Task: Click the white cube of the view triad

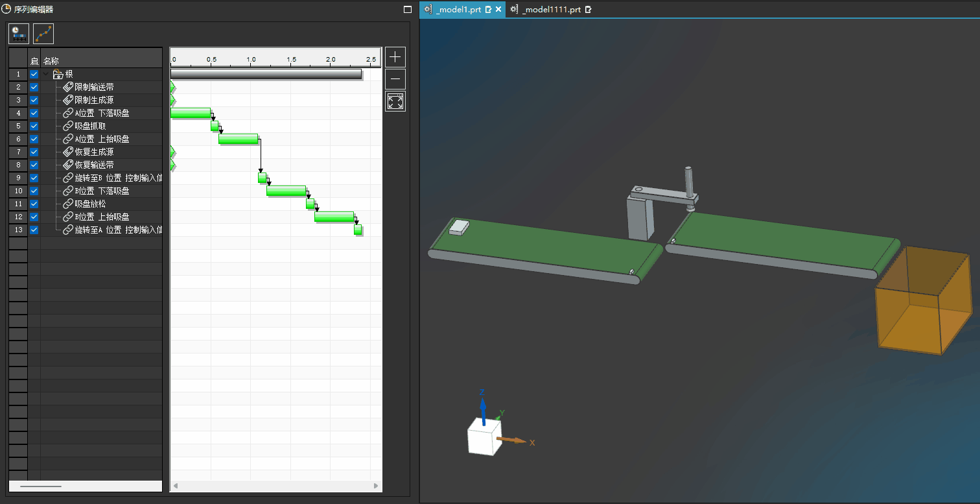Action: [x=484, y=436]
